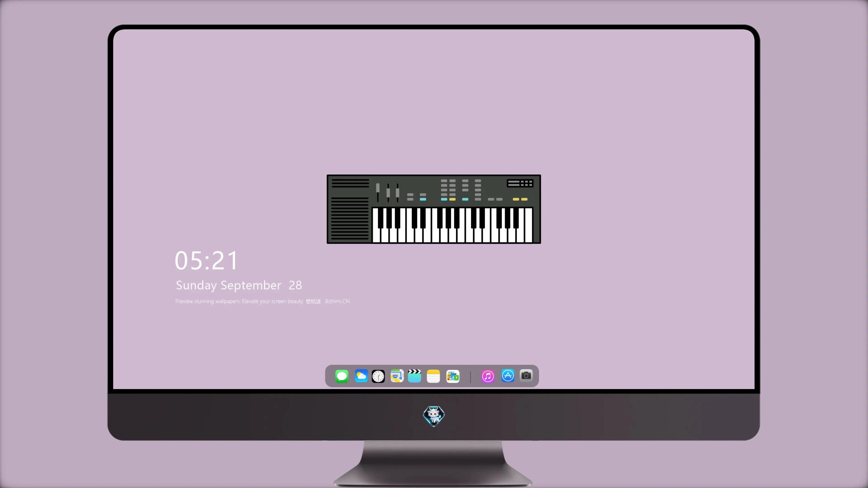Click the synthesizer keyboard wallpaper image

point(434,209)
